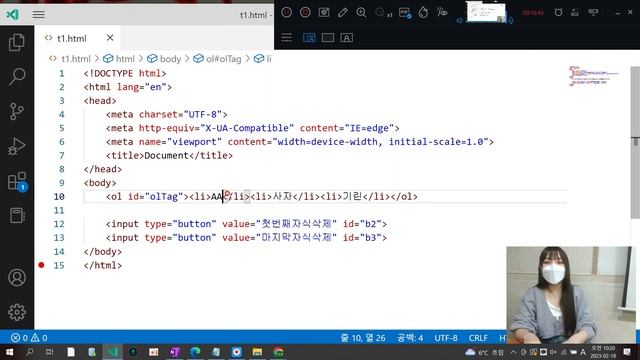Open File Explorer from the taskbar
The width and height of the screenshot is (640, 360).
pyautogui.click(x=257, y=352)
